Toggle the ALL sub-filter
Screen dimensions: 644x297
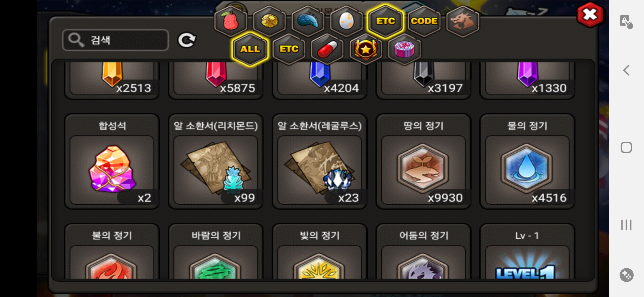pos(250,49)
